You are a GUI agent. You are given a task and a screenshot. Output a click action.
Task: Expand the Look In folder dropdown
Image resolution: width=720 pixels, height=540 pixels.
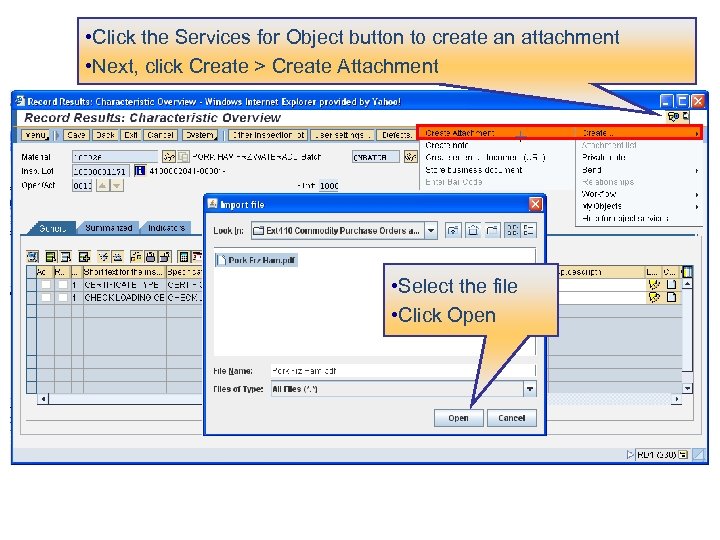point(431,231)
